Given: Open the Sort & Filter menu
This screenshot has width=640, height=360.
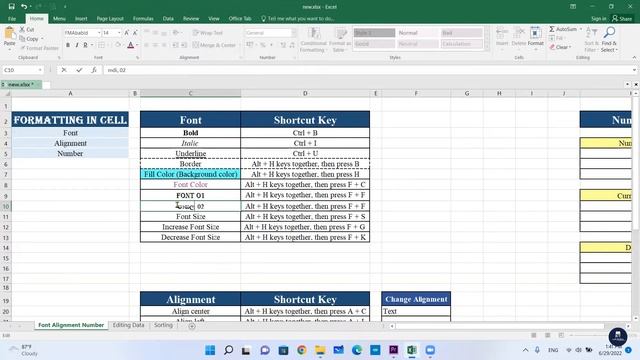Looking at the screenshot, I should [x=591, y=39].
